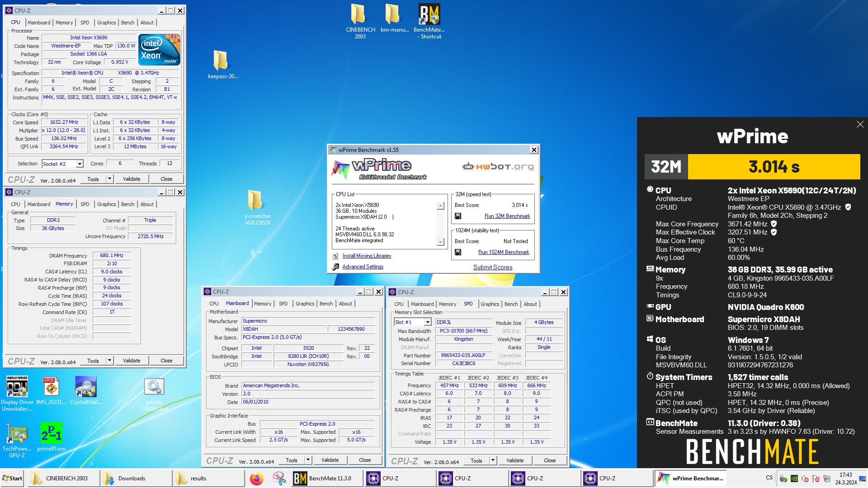Click Validate in the CPU-Z SPD window
This screenshot has width=868, height=488.
[x=515, y=460]
